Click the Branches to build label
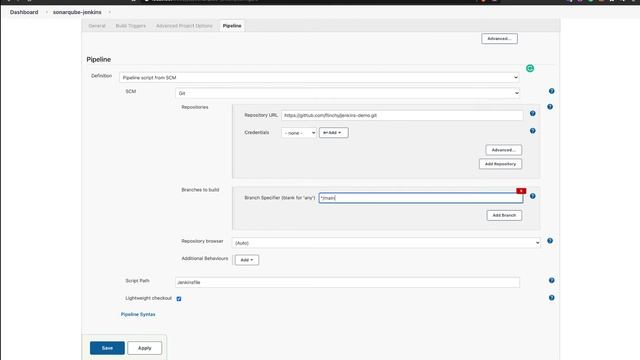This screenshot has width=640, height=360. click(200, 190)
